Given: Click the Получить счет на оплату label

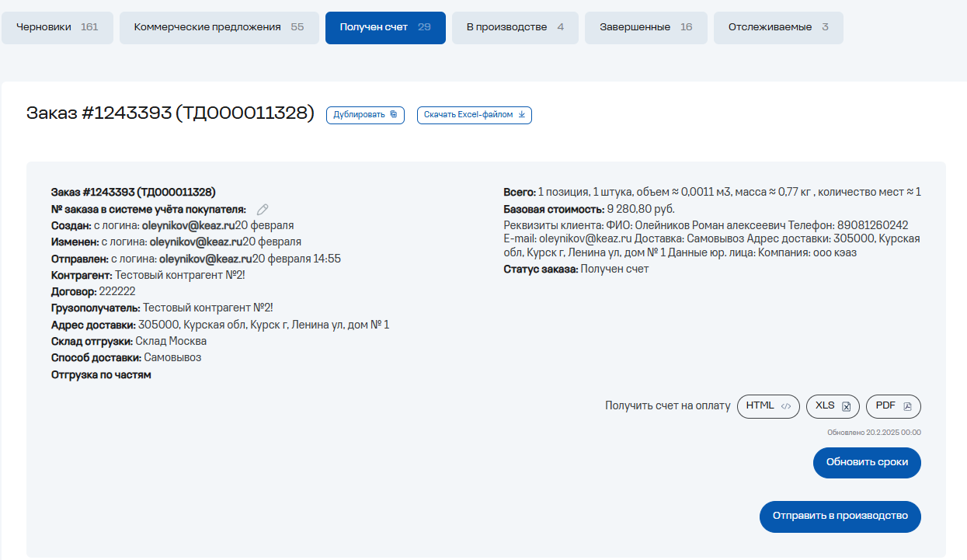Looking at the screenshot, I should [x=668, y=406].
